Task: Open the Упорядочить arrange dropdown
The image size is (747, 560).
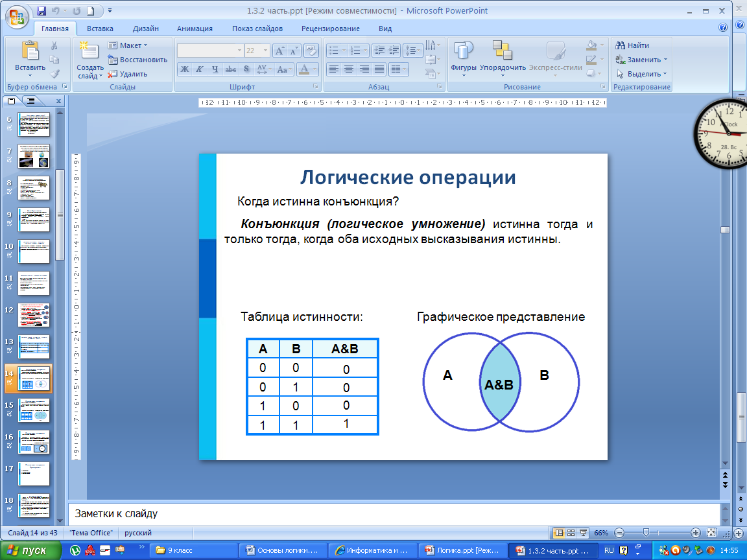Action: coord(503,58)
